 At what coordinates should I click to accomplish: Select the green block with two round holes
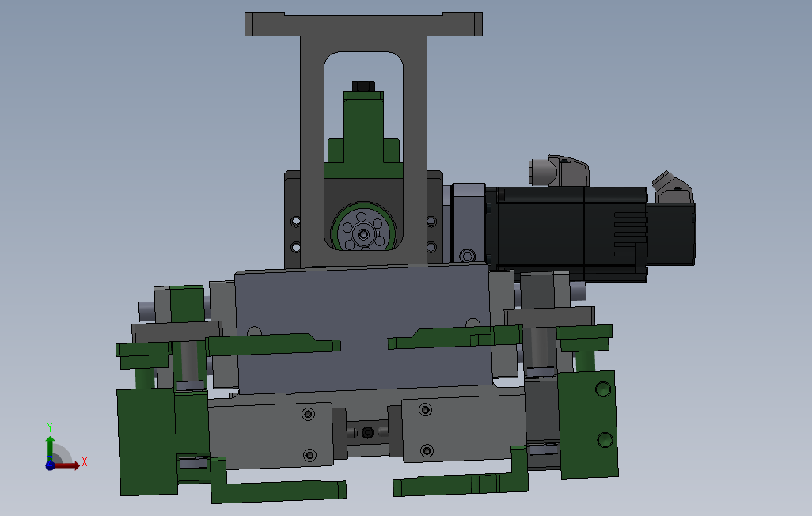(589, 424)
